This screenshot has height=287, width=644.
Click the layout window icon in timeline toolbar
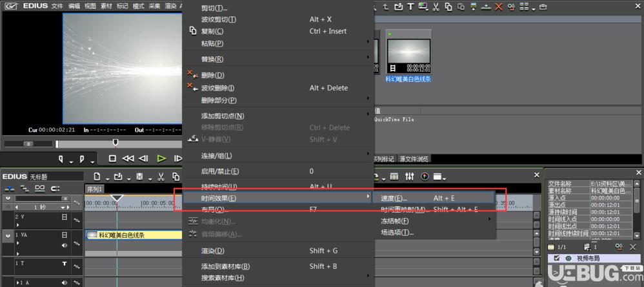[438, 177]
